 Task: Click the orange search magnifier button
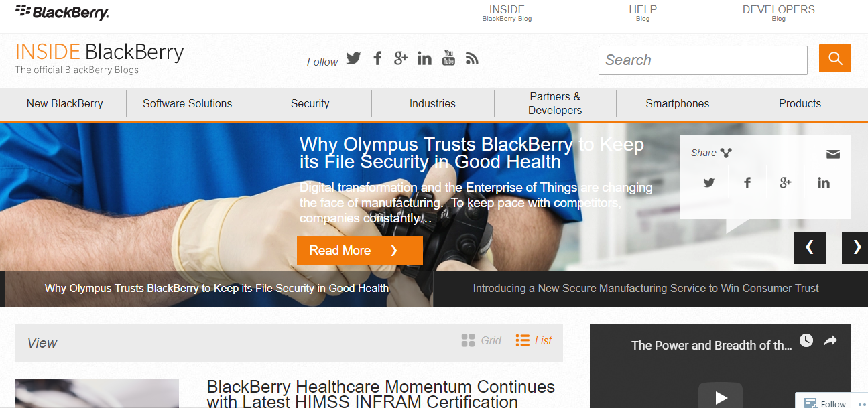[x=835, y=58]
